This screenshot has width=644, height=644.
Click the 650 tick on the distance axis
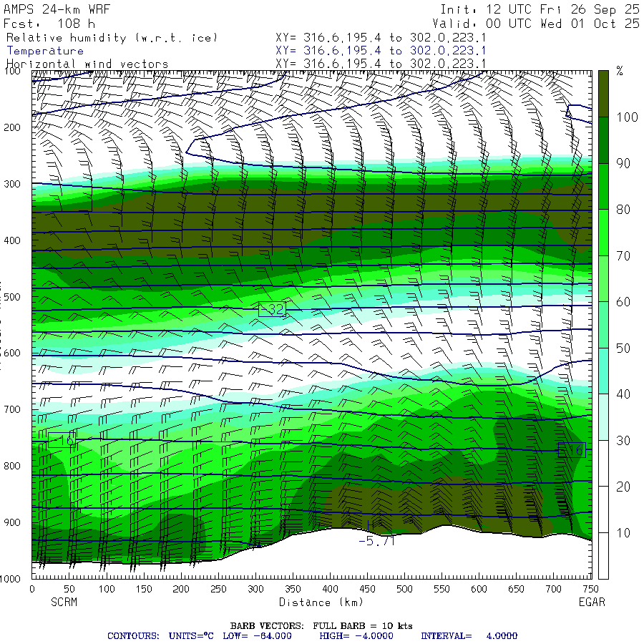(516, 589)
